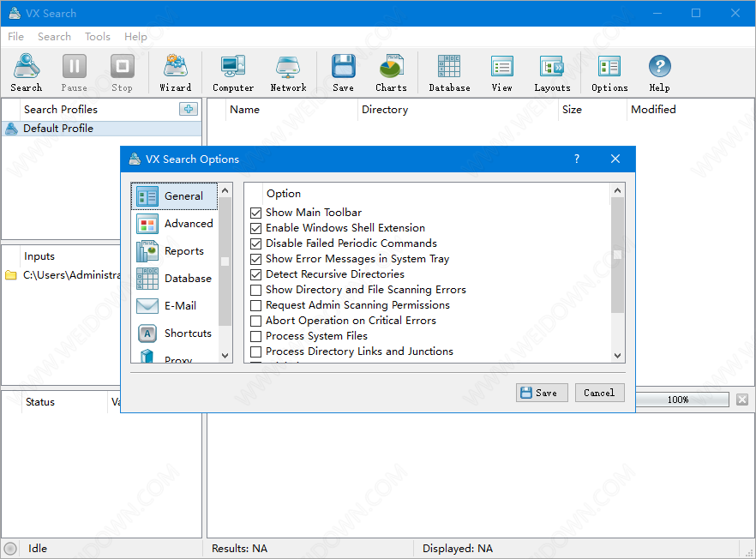
Task: Close the VX Search Options dialog
Action: (615, 159)
